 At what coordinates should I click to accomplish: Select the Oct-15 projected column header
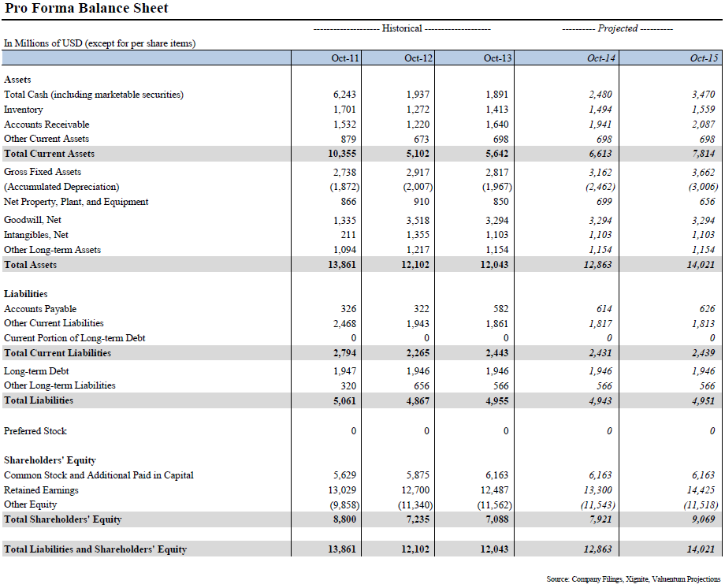click(x=701, y=57)
